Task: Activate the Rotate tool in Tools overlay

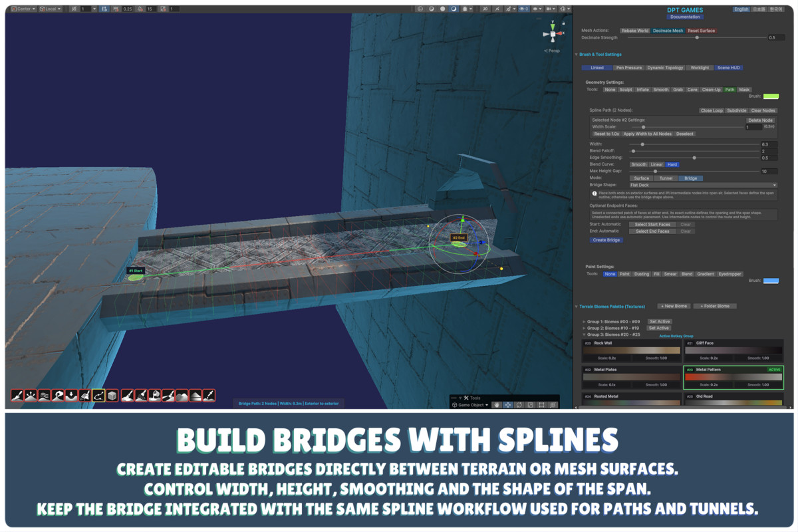Action: 519,404
